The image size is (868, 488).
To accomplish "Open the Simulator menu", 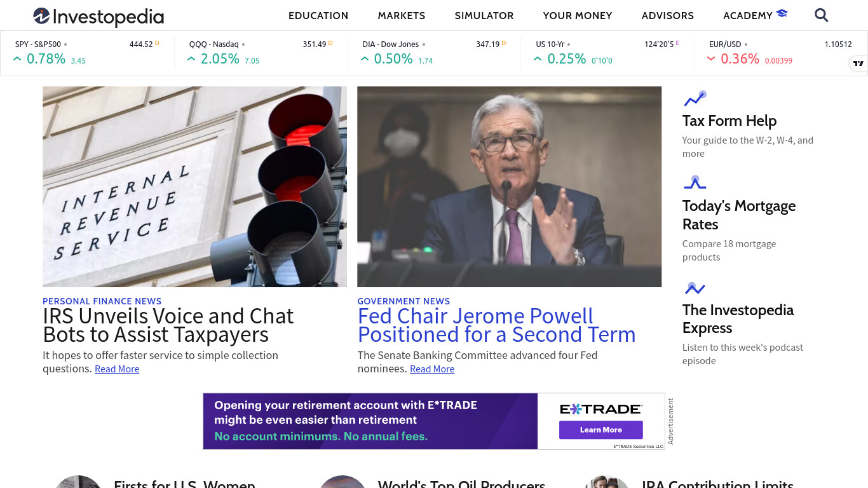I will pos(484,15).
